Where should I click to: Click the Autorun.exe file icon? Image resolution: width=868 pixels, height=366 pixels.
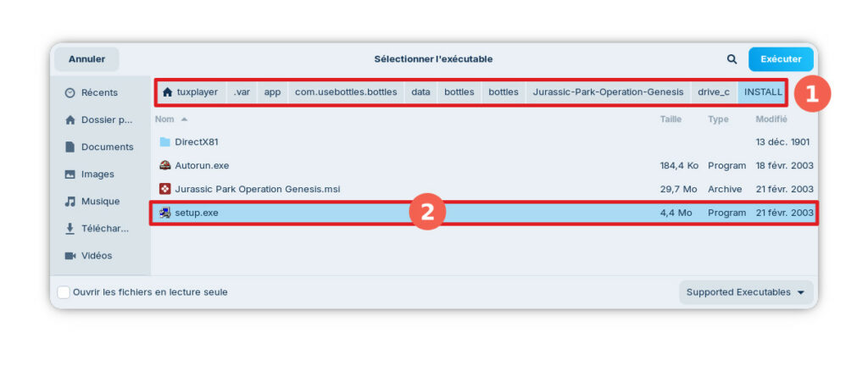click(165, 165)
